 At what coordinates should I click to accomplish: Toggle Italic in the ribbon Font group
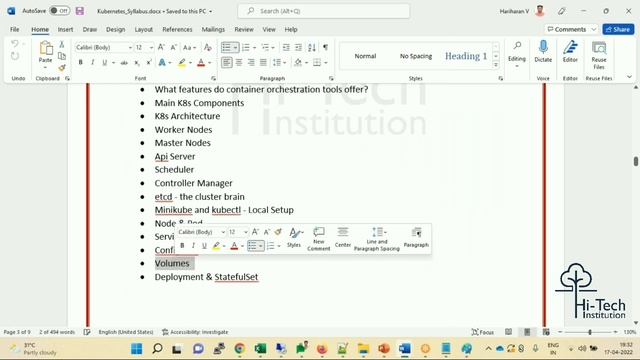(x=93, y=62)
